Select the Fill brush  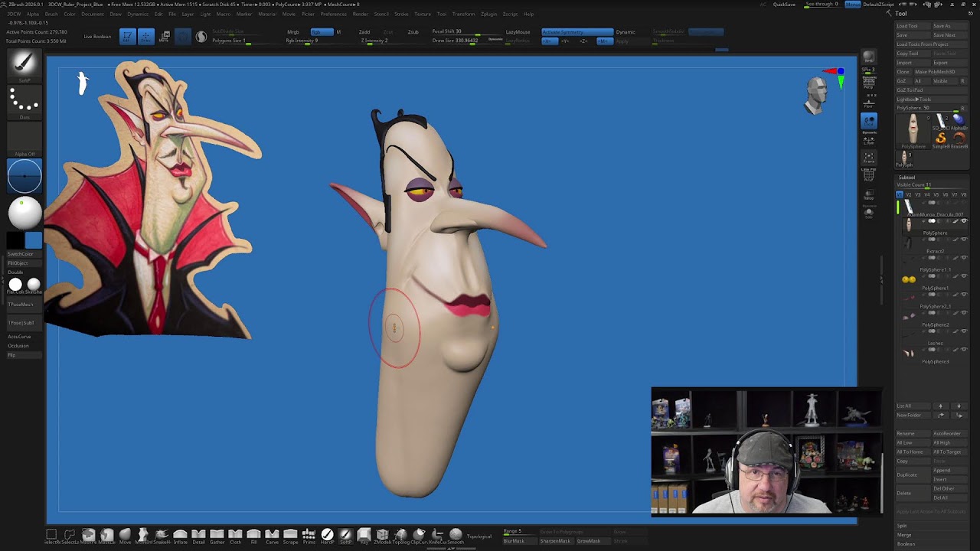pos(253,536)
